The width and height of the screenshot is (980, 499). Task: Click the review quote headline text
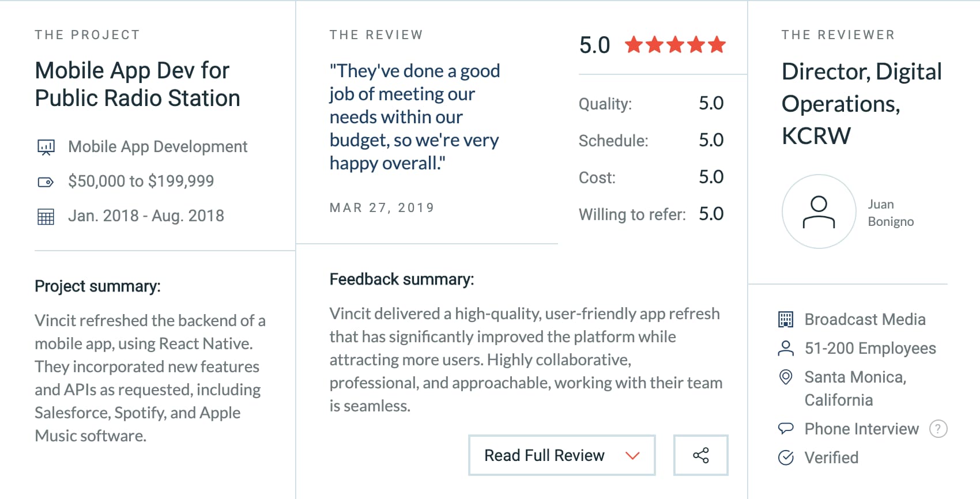[x=415, y=117]
